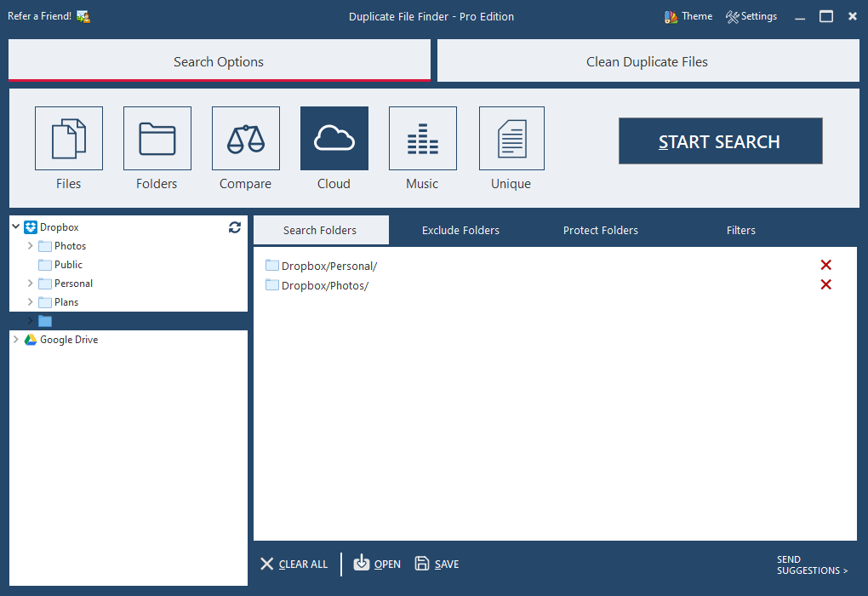Select the Dropbox/Photos/ path text
This screenshot has width=868, height=596.
tap(325, 285)
